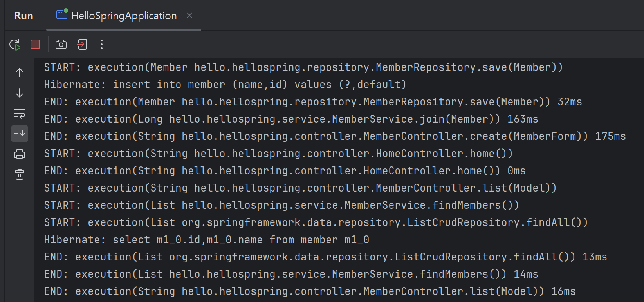Open the More actions vertical dots menu

pos(102,45)
